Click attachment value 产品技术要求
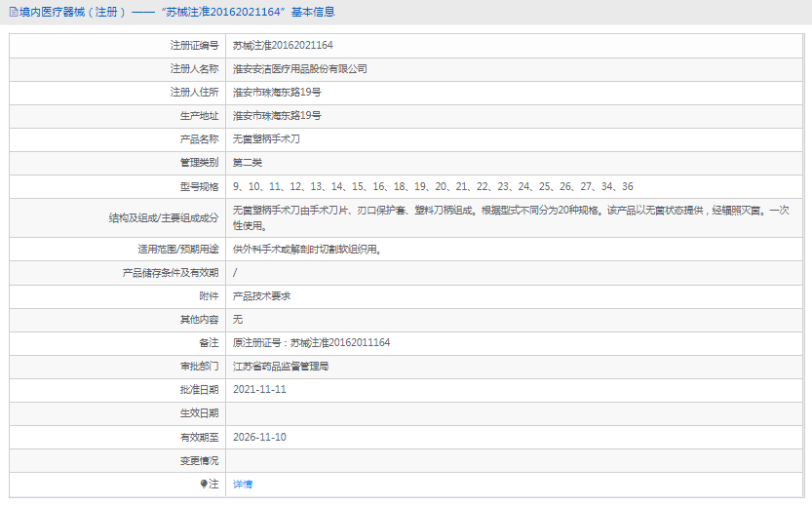812x506 pixels. click(261, 296)
